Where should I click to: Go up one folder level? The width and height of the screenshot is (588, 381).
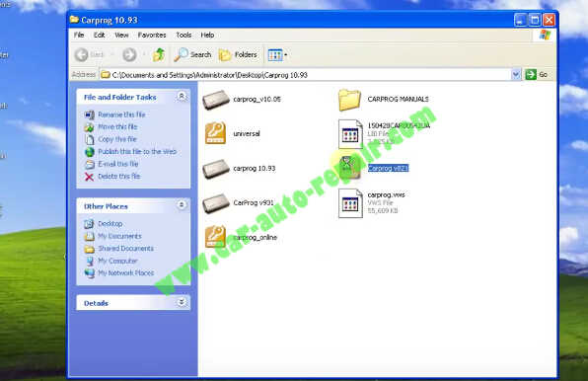point(159,54)
